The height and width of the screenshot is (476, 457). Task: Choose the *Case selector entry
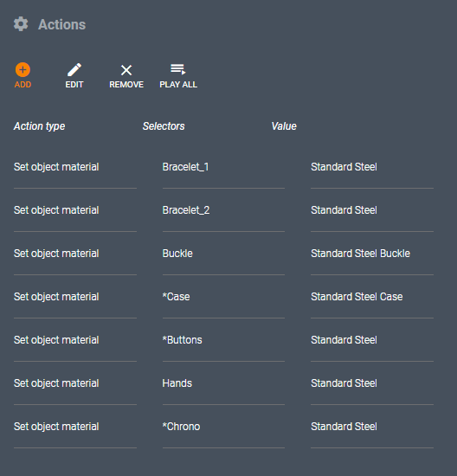[176, 297]
